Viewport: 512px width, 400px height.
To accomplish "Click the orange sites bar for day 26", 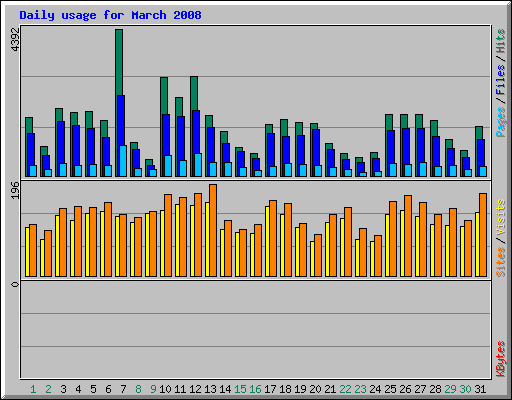I will (x=408, y=236).
